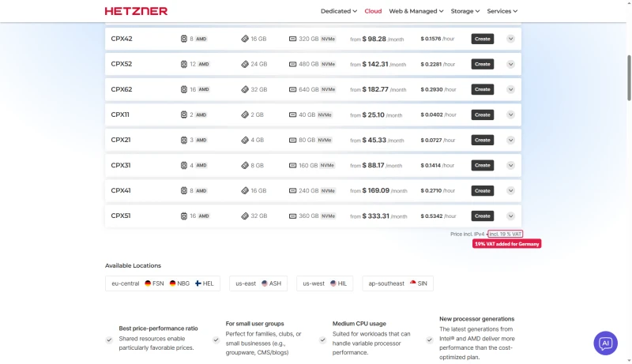This screenshot has height=364, width=632.
Task: Create a CPX41 server
Action: 483,191
